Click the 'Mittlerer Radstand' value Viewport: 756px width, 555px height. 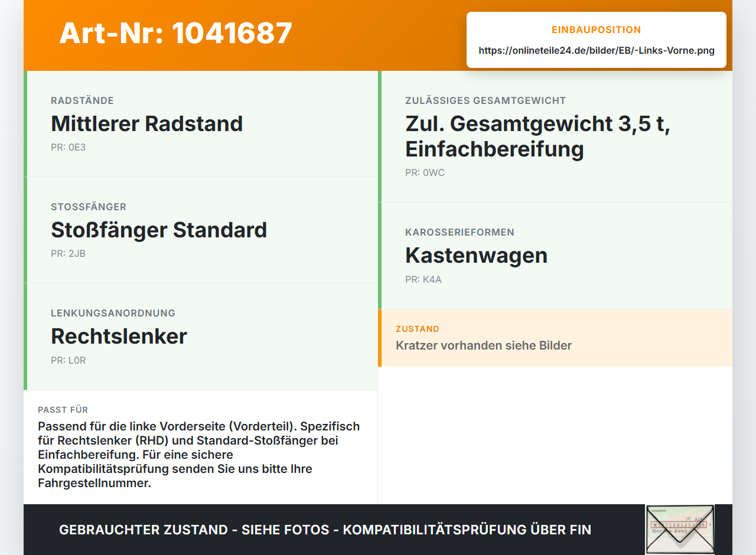coord(147,123)
